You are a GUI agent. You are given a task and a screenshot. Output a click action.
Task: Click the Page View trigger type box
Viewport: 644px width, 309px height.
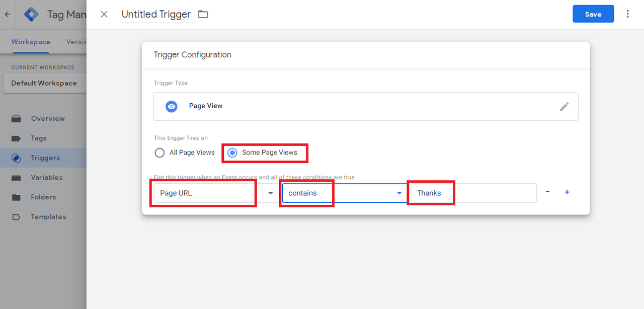coord(366,107)
